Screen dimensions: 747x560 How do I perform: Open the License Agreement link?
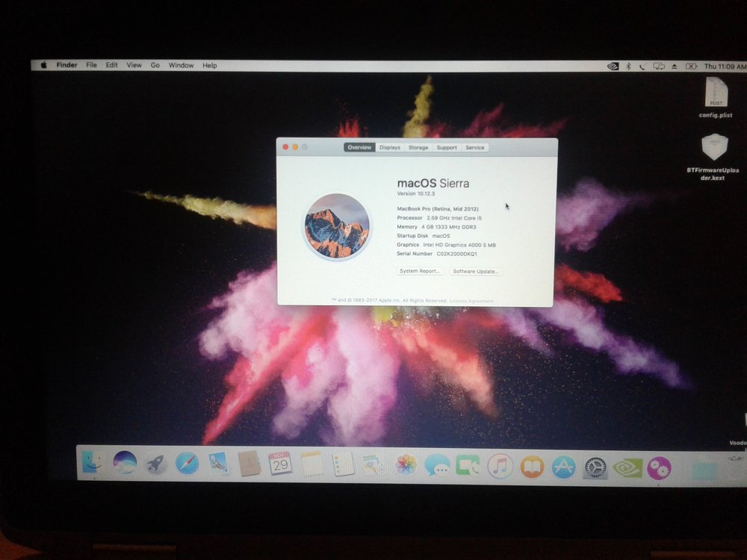pos(471,301)
